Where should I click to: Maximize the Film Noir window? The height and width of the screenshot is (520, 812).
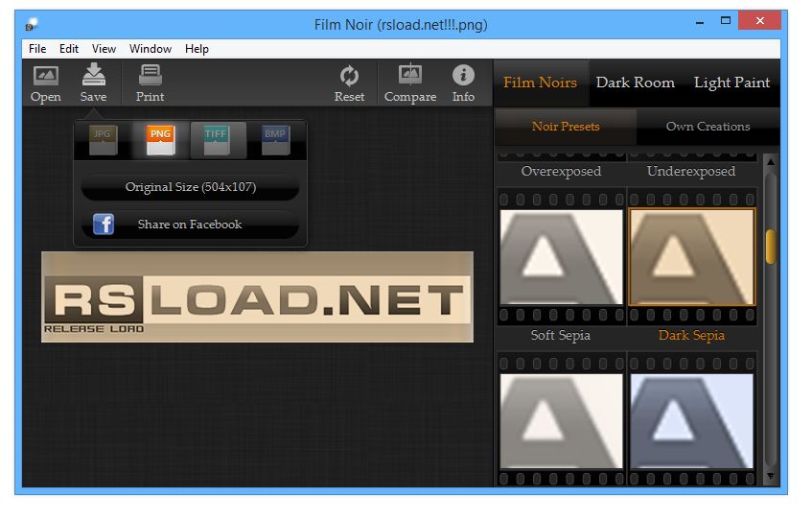(726, 21)
